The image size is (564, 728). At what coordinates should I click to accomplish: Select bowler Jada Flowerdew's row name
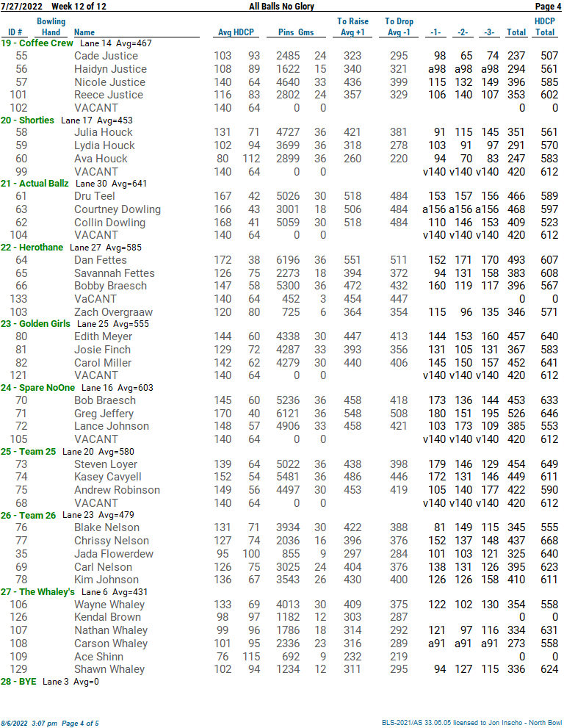[x=114, y=554]
